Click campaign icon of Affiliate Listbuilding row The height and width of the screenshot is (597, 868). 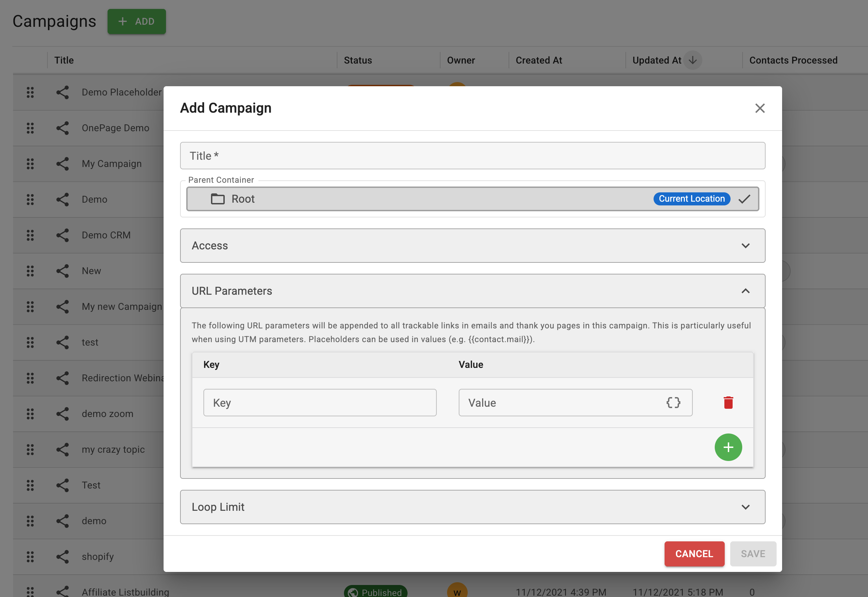click(63, 591)
